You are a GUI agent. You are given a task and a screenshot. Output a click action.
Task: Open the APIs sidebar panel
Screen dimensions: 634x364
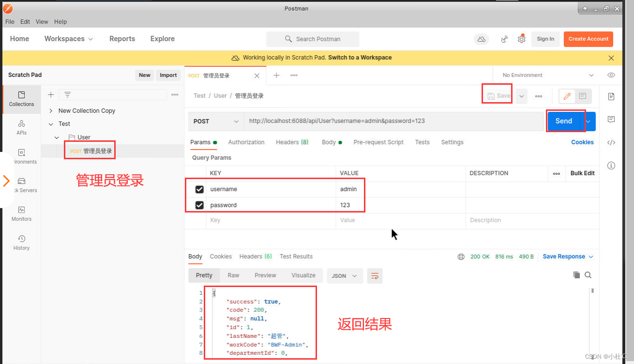coord(21,128)
